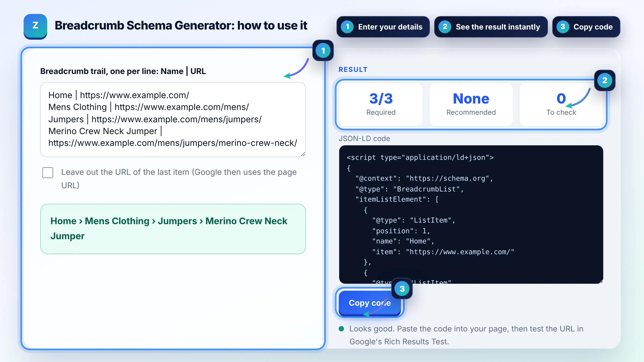Click the '3/3 Required' result card
The width and height of the screenshot is (644, 362).
pyautogui.click(x=381, y=105)
